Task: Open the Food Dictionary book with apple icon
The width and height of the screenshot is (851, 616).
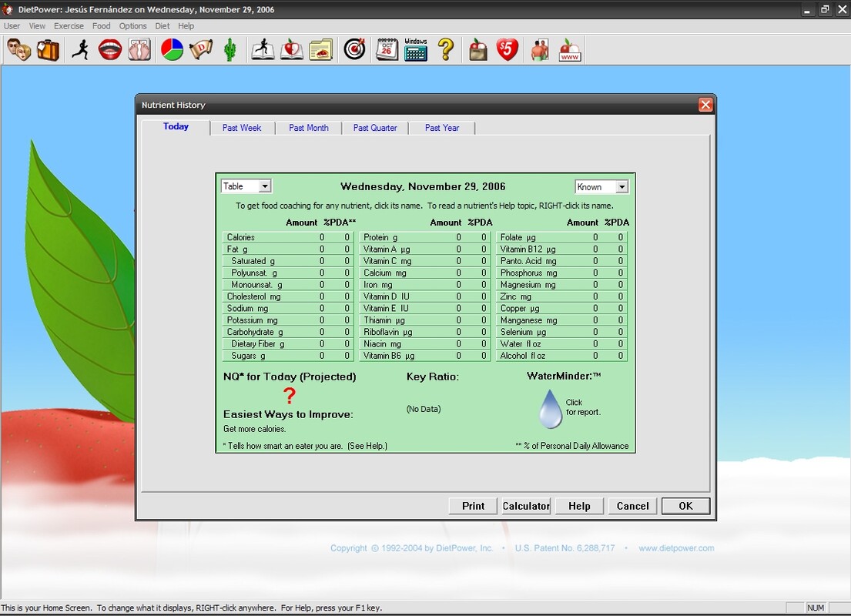Action: 292,49
